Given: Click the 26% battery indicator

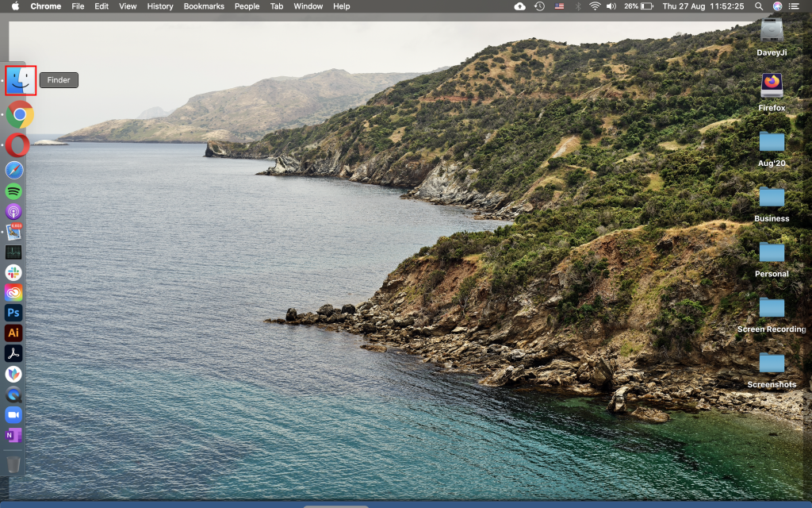Looking at the screenshot, I should coord(638,6).
